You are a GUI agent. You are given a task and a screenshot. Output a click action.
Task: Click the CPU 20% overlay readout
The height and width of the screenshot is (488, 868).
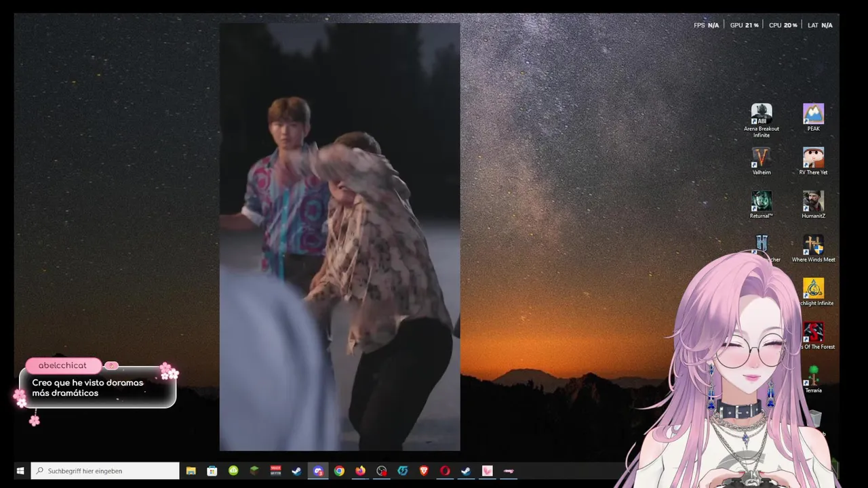coord(783,25)
